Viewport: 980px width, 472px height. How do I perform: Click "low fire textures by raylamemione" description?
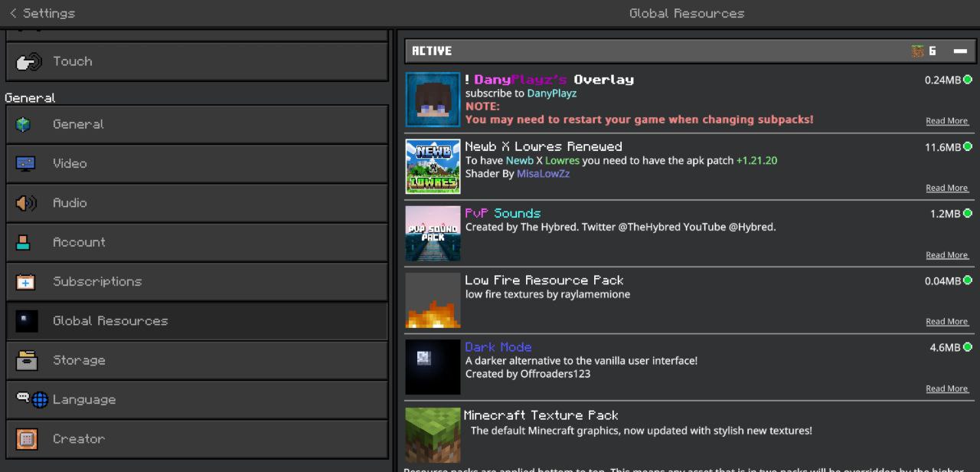pos(548,294)
